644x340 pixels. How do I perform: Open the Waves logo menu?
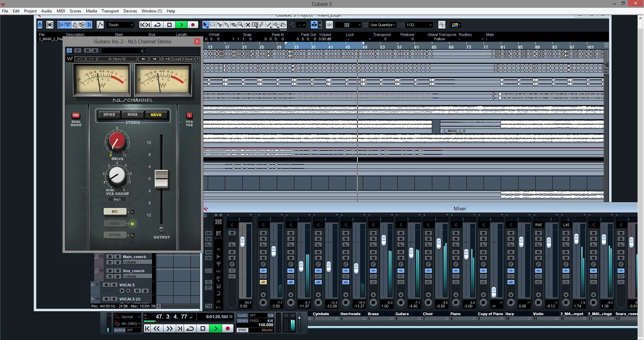coord(69,59)
